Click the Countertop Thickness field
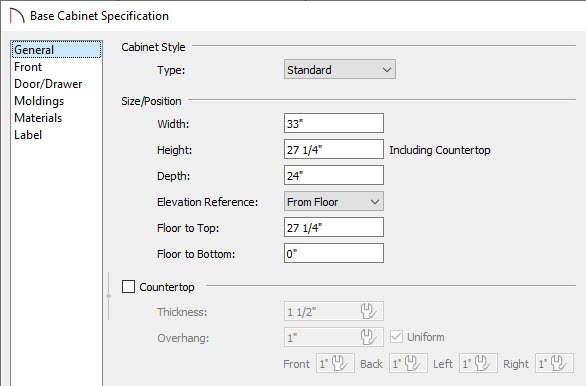586x386 pixels. click(334, 311)
